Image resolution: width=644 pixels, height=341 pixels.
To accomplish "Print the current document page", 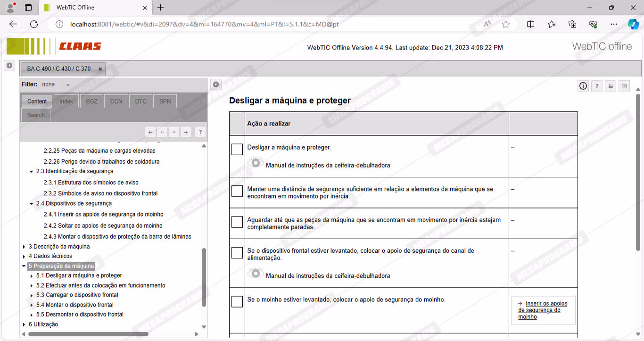I will point(611,86).
